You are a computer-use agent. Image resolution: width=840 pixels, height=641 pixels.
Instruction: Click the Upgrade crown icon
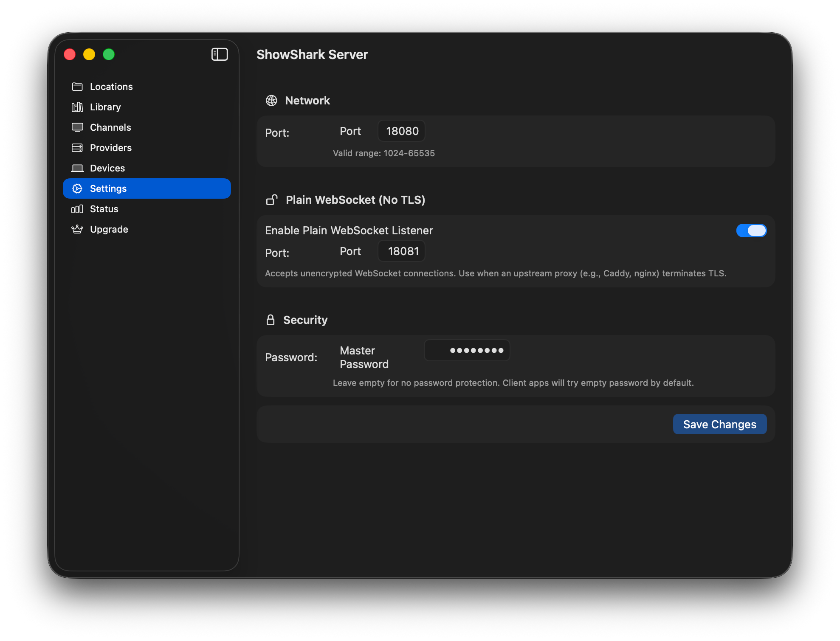pyautogui.click(x=77, y=229)
